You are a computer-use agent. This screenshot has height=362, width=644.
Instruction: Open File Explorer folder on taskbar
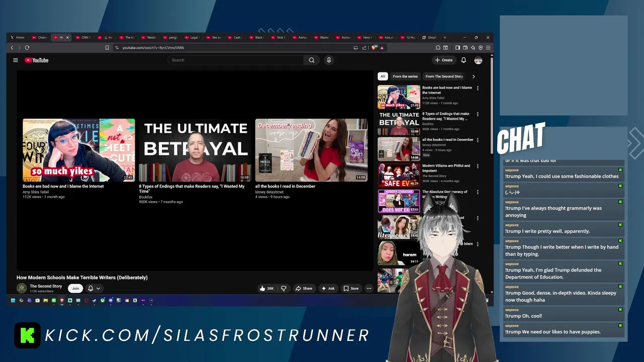(45, 301)
